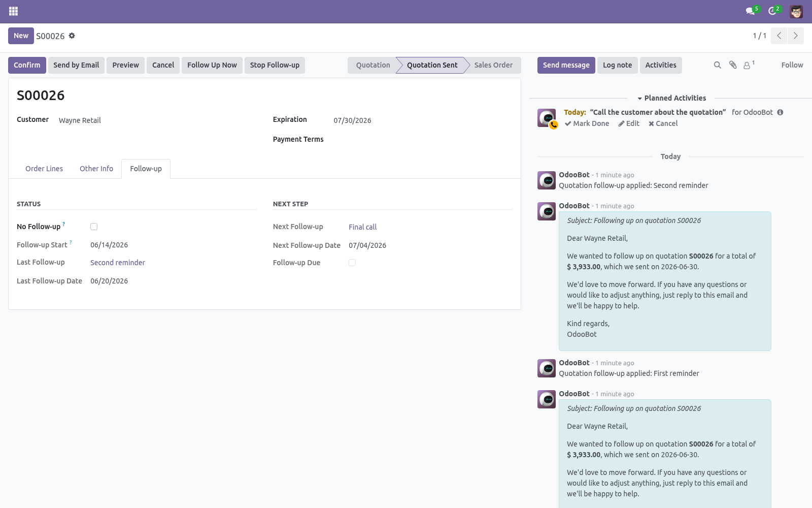Toggle the No Follow-up checkbox
This screenshot has height=508, width=812.
tap(94, 227)
